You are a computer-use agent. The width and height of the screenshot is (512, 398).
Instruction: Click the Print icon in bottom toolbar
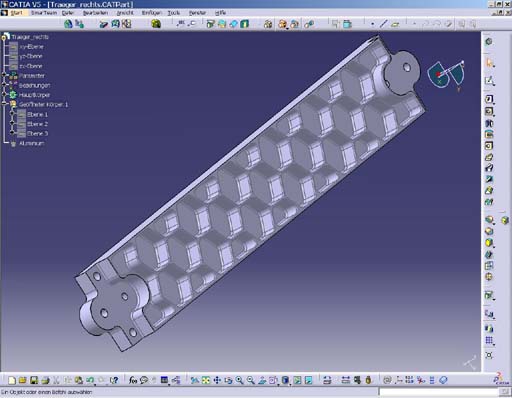pos(45,380)
